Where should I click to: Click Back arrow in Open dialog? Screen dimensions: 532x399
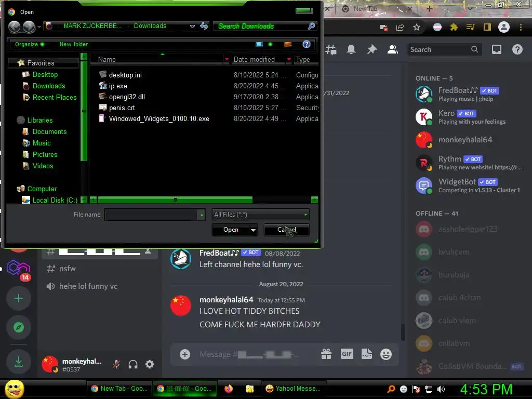pyautogui.click(x=14, y=26)
